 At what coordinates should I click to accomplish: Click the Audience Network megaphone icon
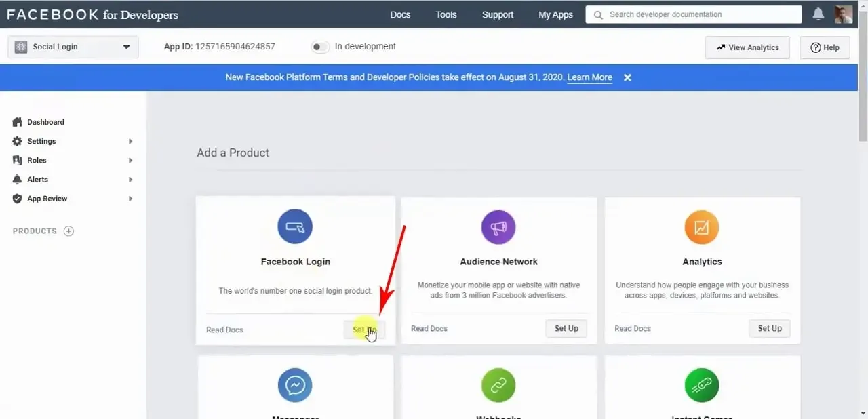click(498, 226)
